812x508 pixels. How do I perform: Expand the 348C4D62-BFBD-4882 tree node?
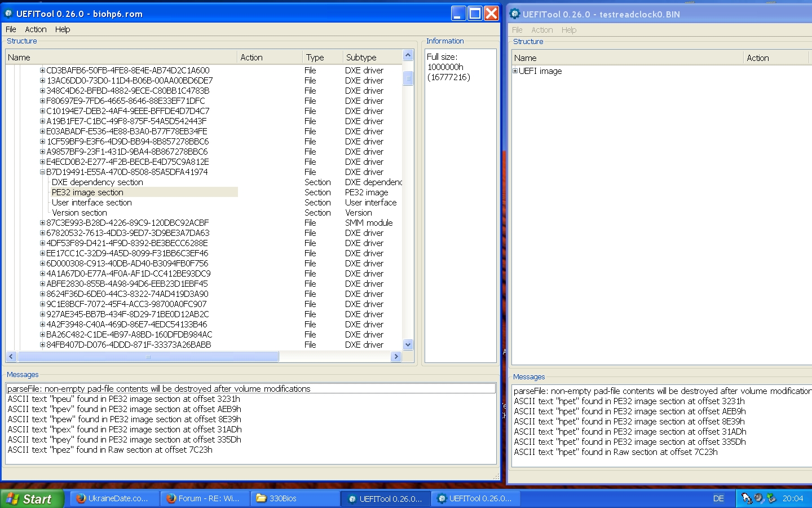coord(42,91)
